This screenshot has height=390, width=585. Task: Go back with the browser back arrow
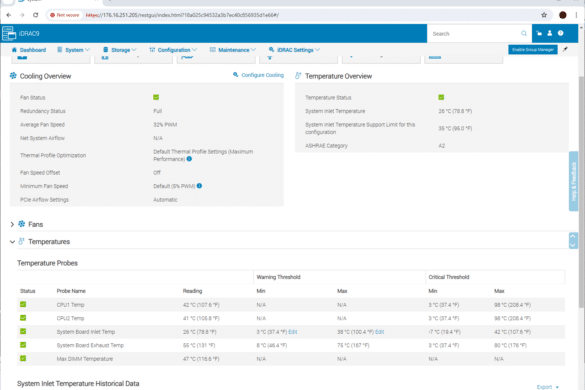tap(9, 15)
